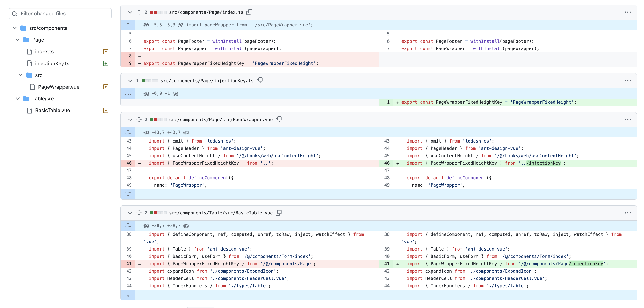644x308 pixels.
Task: Expand all lines in BasicTable.vue diff
Action: pos(139,213)
